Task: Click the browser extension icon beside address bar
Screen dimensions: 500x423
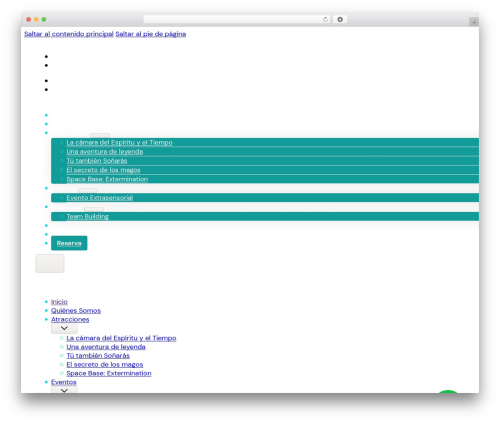Action: coord(340,19)
